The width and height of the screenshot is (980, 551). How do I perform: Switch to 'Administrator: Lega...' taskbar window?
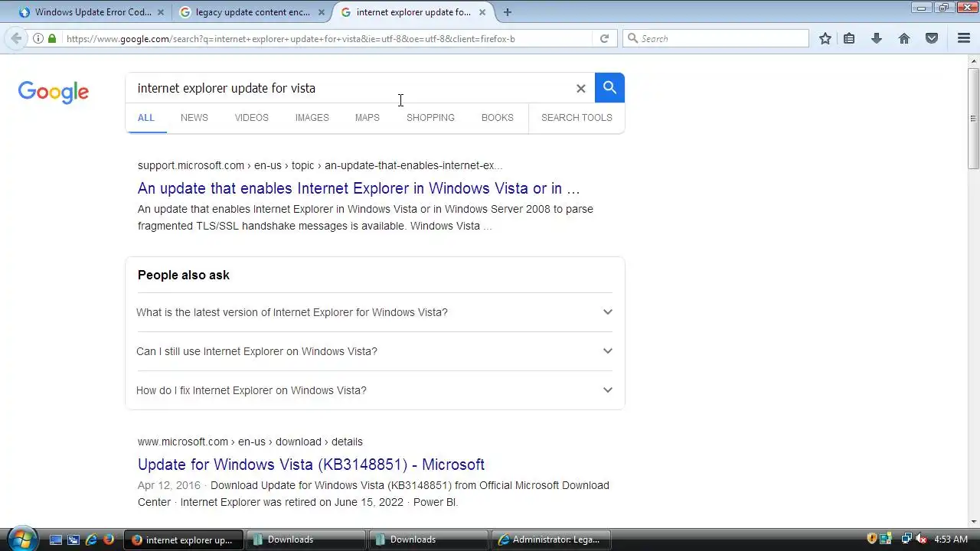551,540
